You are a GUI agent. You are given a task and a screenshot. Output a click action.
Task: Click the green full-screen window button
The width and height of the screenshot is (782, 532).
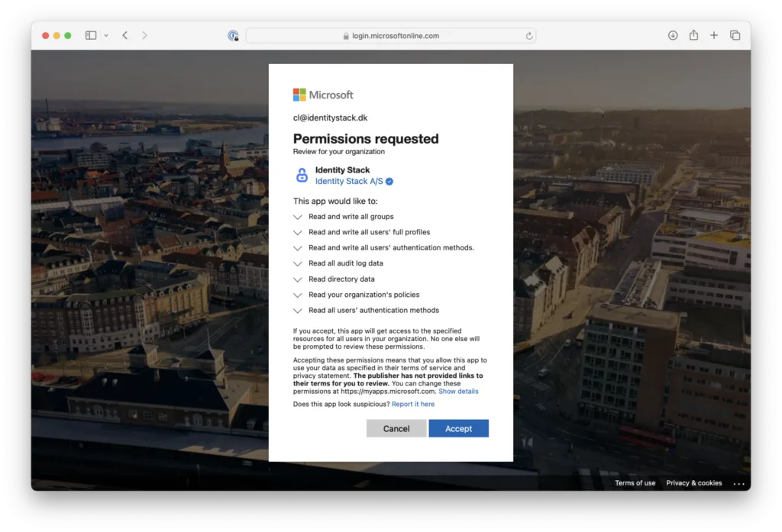(68, 35)
